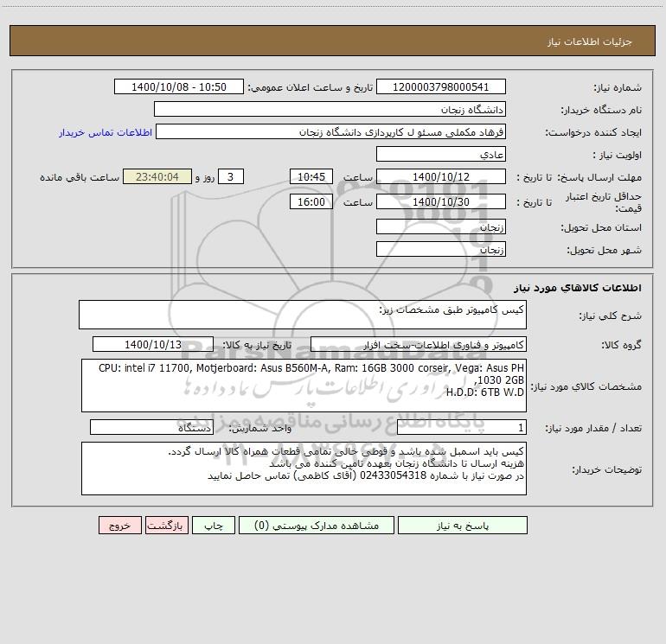This screenshot has height=644, width=666.
Task: Click the quantity field showing 1
Action: (x=462, y=428)
